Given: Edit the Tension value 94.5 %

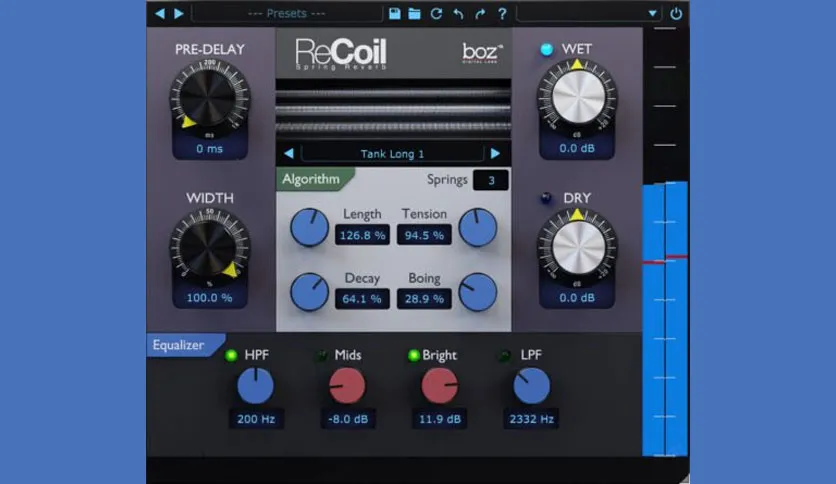Looking at the screenshot, I should [424, 235].
